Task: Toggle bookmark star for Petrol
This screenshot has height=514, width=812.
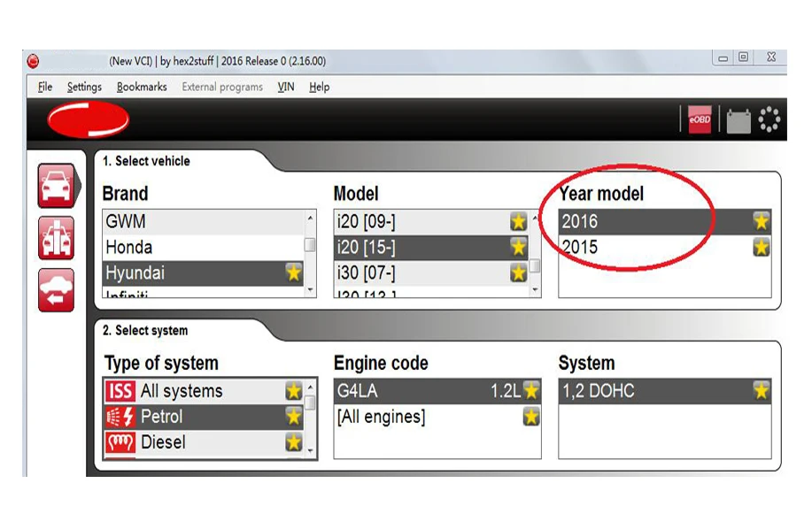Action: point(294,416)
